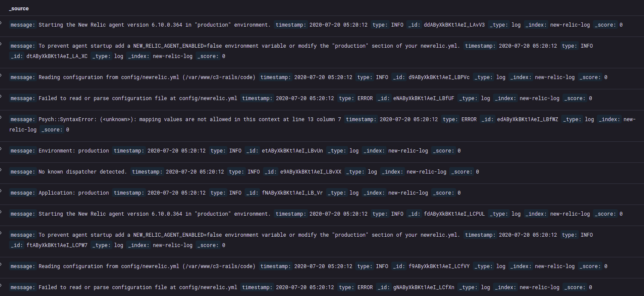Image resolution: width=644 pixels, height=296 pixels.
Task: Click the 'No known dispatcher detected.' message
Action: pyautogui.click(x=83, y=172)
